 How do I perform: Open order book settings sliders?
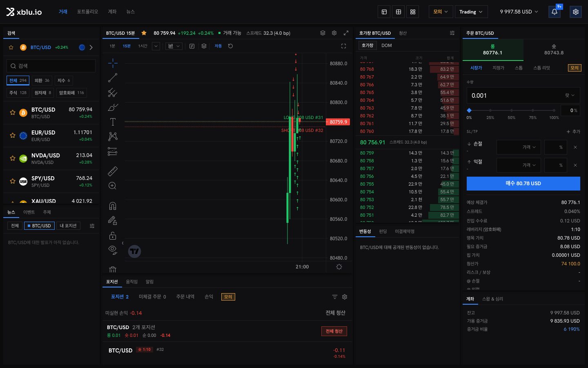click(x=452, y=33)
